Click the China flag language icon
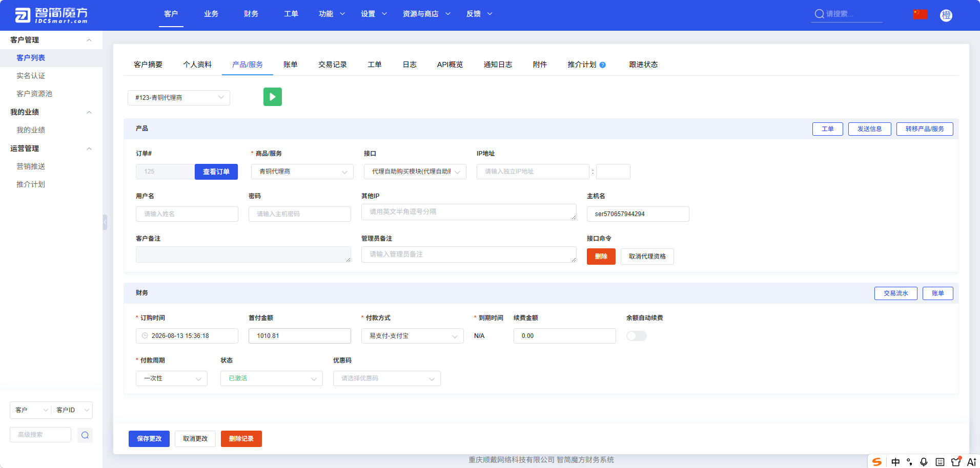 pos(920,14)
